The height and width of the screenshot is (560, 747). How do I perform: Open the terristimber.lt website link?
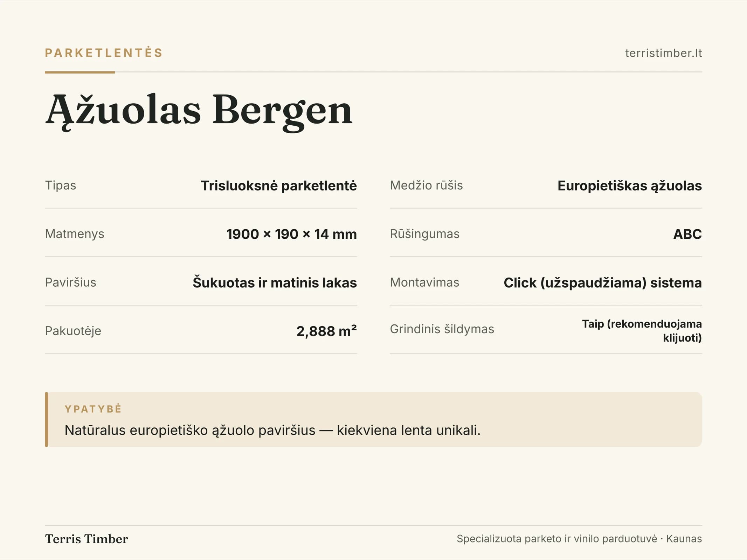tap(663, 53)
